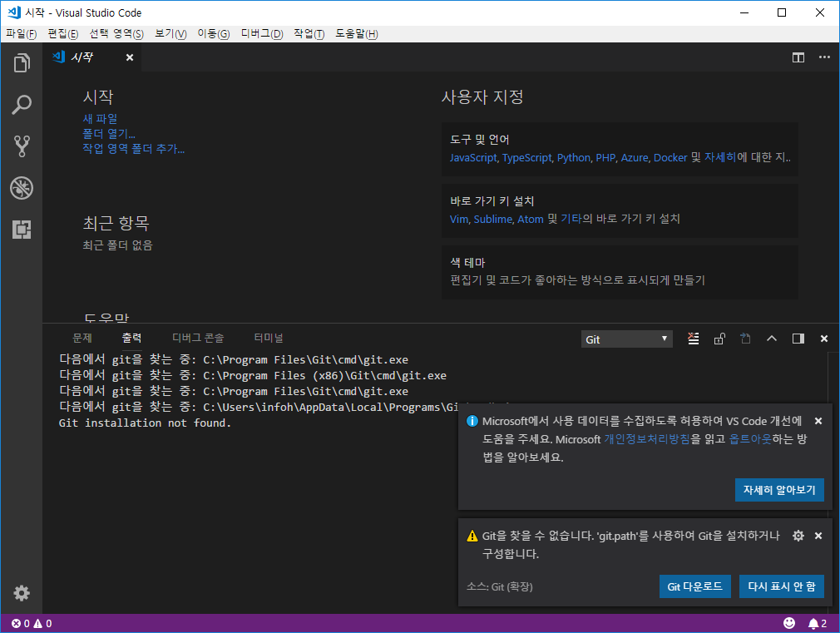Click the errors and warnings count in status bar

click(x=32, y=623)
